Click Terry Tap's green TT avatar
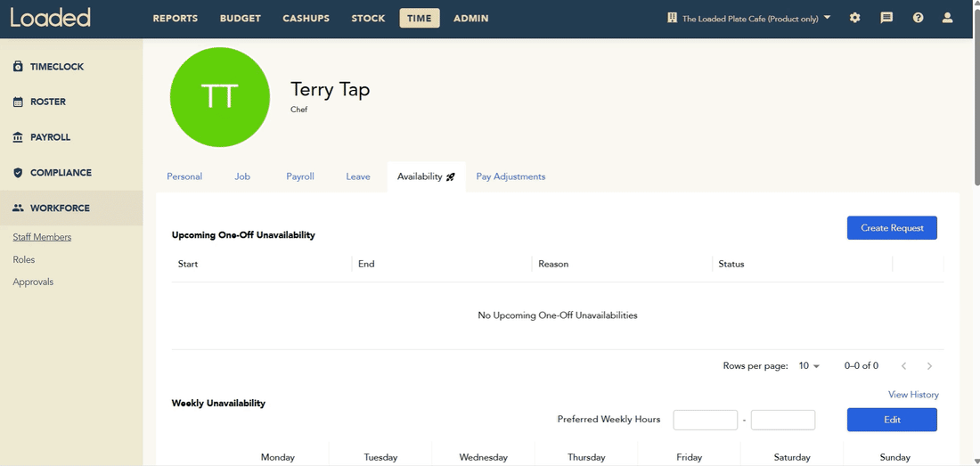The height and width of the screenshot is (466, 980). (x=220, y=97)
